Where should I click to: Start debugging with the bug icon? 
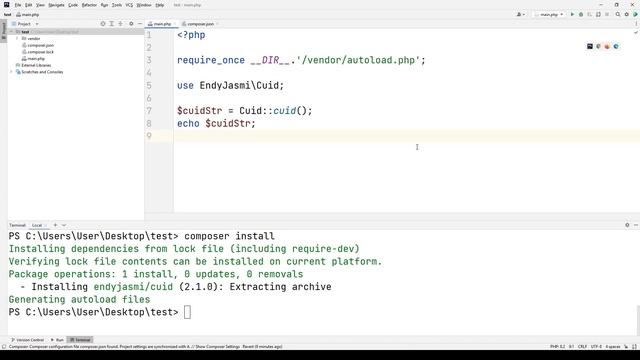[581, 14]
